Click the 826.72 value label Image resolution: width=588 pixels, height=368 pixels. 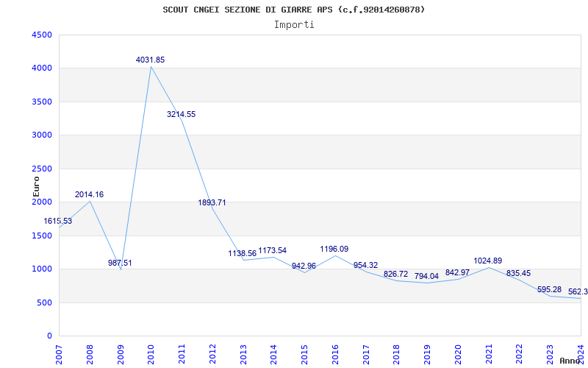coord(395,274)
